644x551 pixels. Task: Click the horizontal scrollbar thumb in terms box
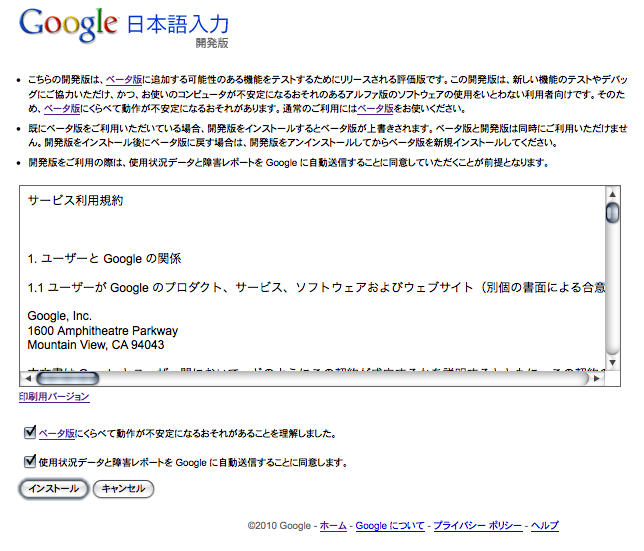click(68, 378)
